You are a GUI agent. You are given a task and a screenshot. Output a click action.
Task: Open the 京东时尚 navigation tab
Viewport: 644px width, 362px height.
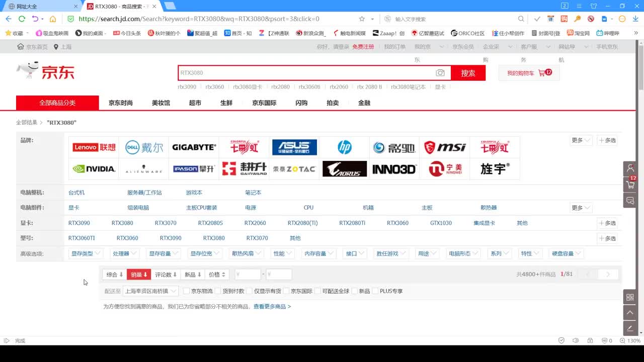tap(121, 103)
